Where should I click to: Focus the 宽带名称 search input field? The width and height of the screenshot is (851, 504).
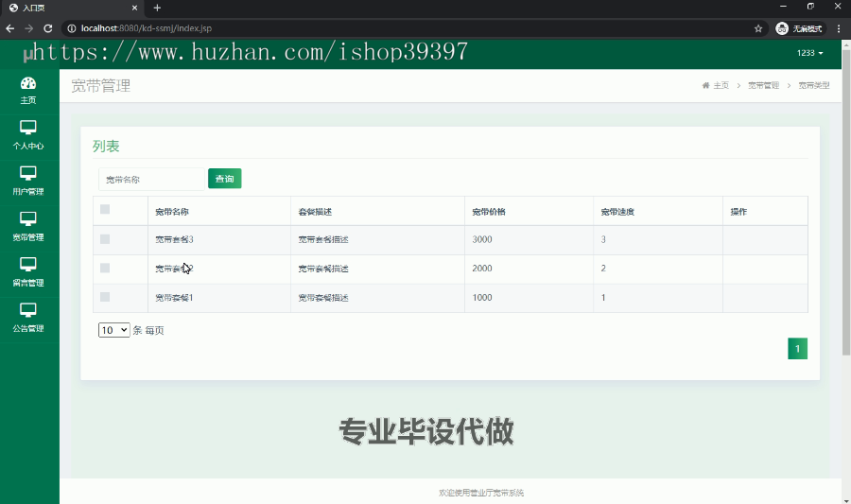(x=151, y=179)
